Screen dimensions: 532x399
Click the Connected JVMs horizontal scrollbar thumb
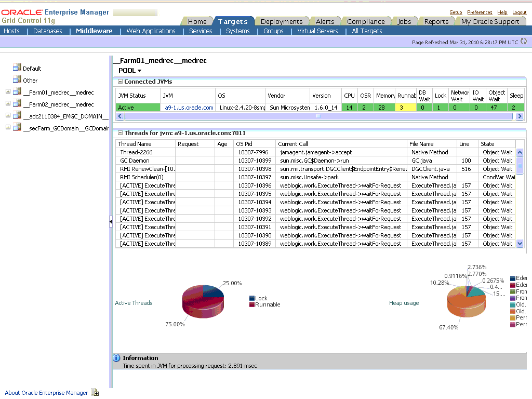[318, 116]
